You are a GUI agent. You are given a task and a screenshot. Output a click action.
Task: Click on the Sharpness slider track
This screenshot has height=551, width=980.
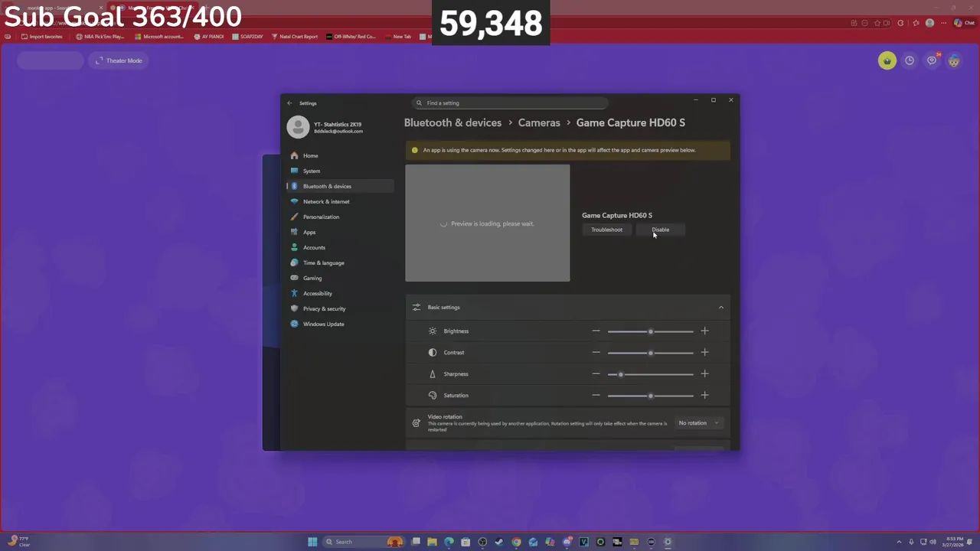point(650,374)
